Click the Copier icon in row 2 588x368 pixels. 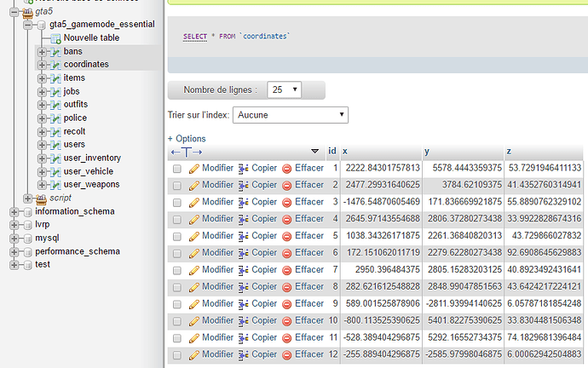[x=244, y=186]
